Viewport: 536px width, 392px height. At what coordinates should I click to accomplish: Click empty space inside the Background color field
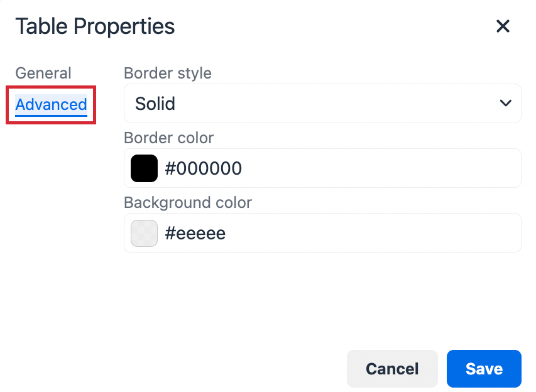pyautogui.click(x=377, y=233)
